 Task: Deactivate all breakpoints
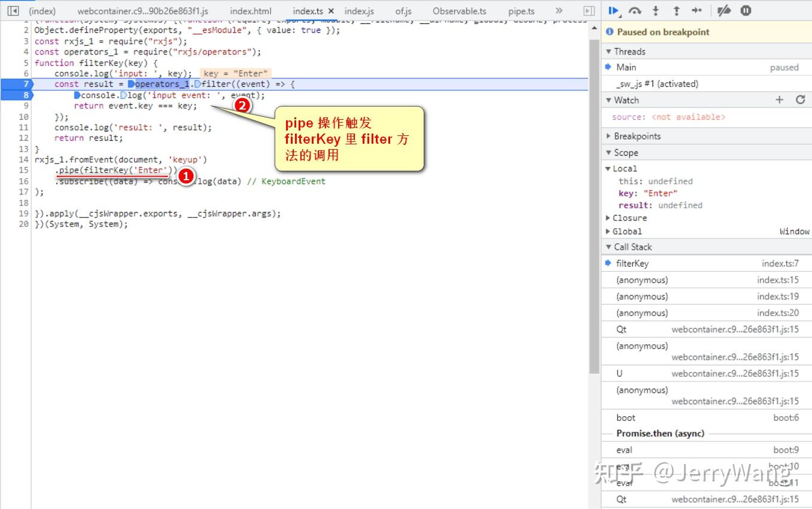723,10
